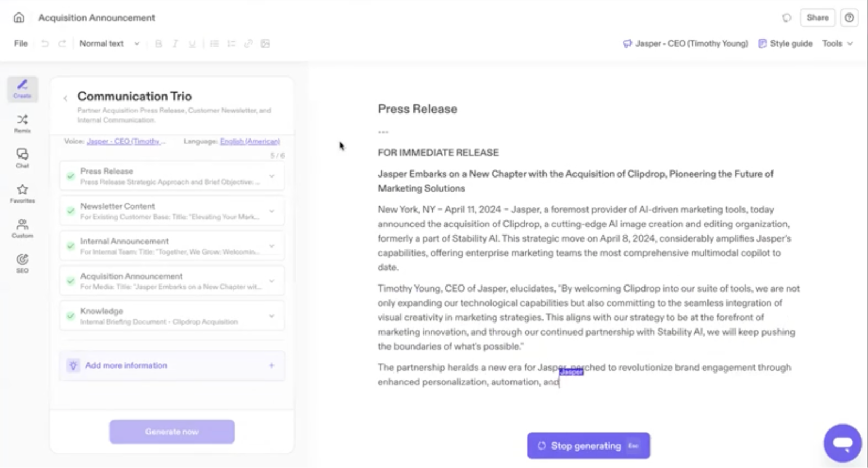Insert a numbered list
Image resolution: width=868 pixels, height=468 pixels.
point(232,43)
